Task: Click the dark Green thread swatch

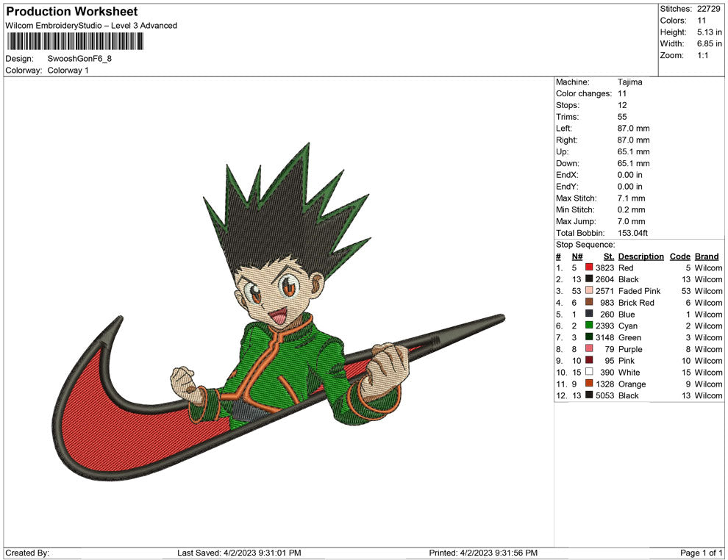Action: click(x=589, y=337)
